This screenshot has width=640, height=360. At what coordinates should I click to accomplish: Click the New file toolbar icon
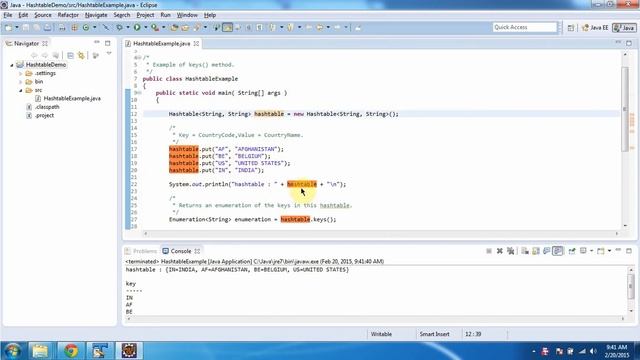click(9, 27)
